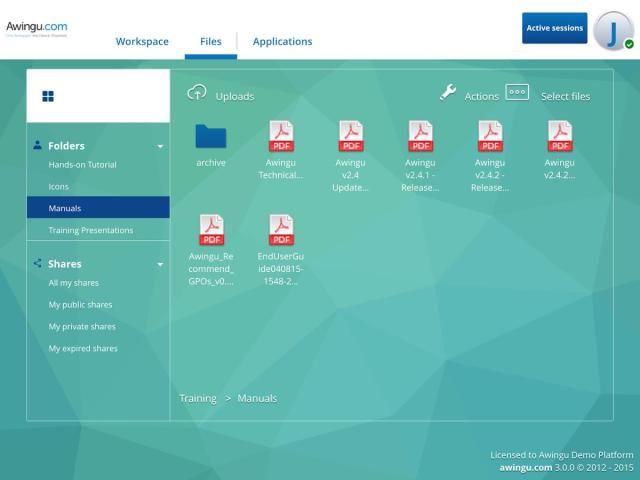Select the Training Presentations folder
The height and width of the screenshot is (480, 640).
coord(90,231)
